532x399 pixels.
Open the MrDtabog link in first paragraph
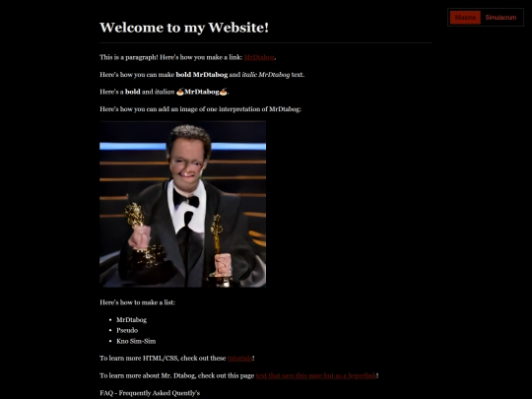coord(259,57)
